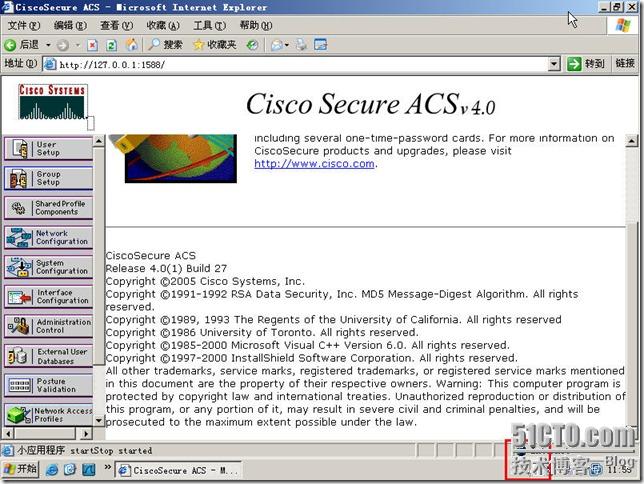644x484 pixels.
Task: Click the Refresh page icon
Action: point(111,45)
